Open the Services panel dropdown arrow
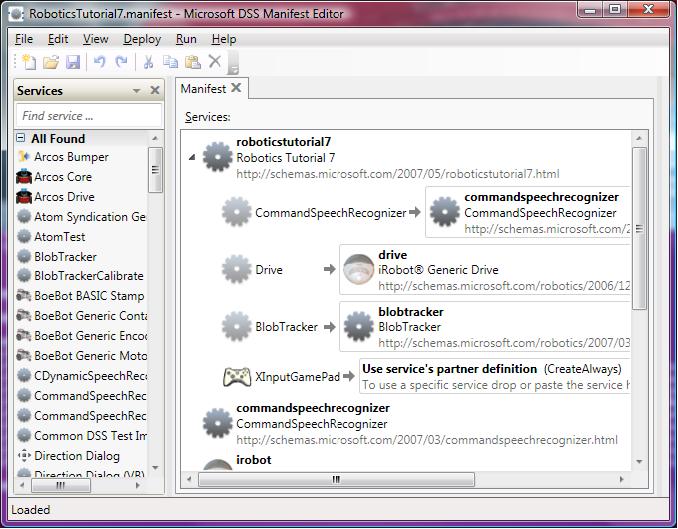This screenshot has width=678, height=529. tap(137, 91)
